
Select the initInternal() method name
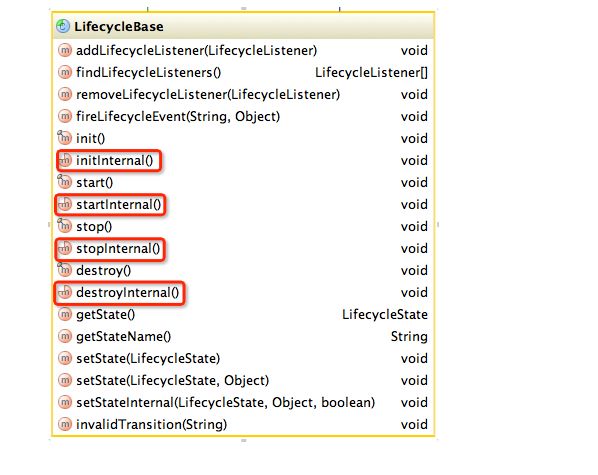[x=114, y=161]
